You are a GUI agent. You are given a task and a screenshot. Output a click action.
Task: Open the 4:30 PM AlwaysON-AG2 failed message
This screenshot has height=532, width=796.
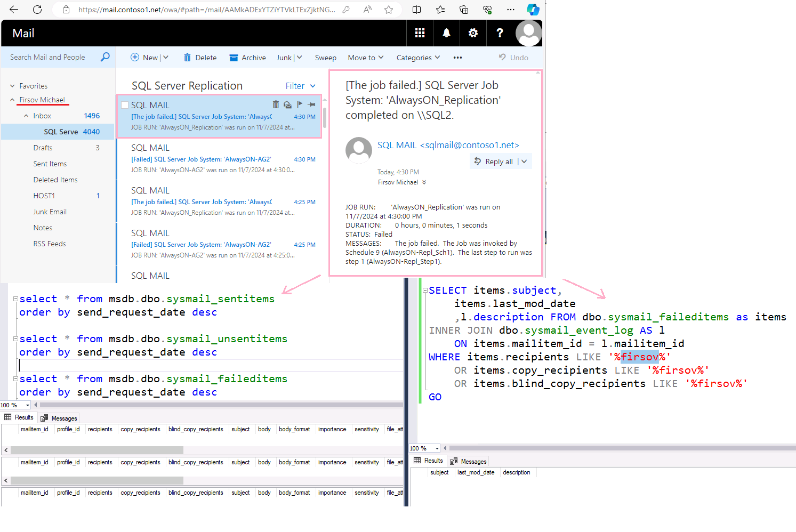point(220,159)
